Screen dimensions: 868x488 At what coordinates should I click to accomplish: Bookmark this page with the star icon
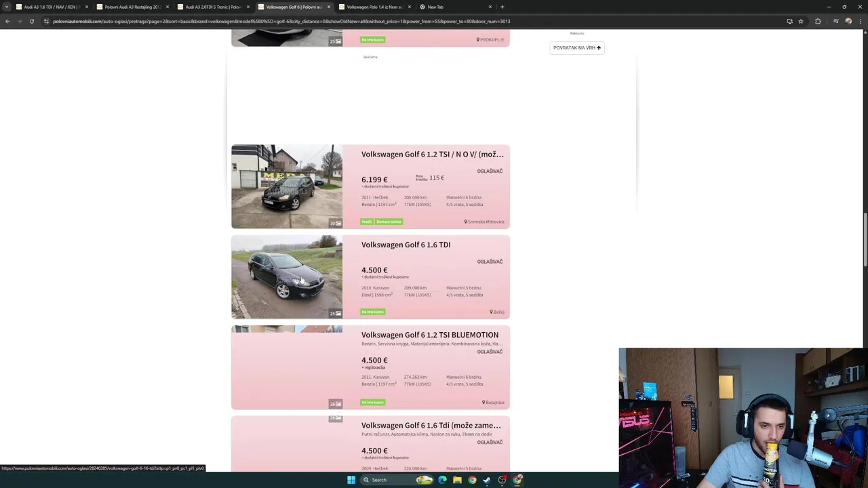801,21
